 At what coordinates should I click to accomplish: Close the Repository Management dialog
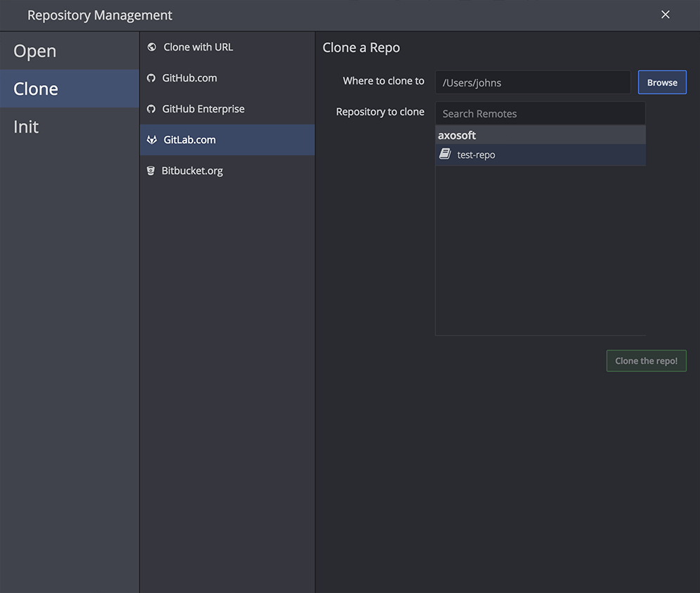(x=665, y=15)
